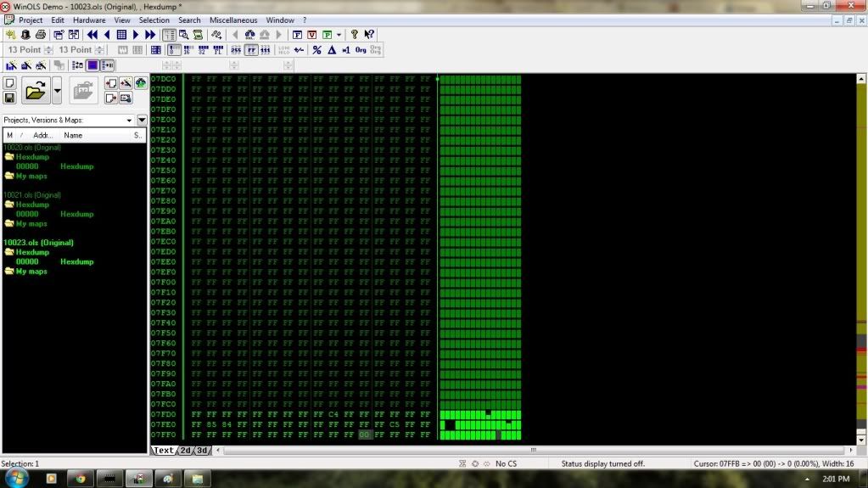Toggle the x1 factor button

[346, 50]
